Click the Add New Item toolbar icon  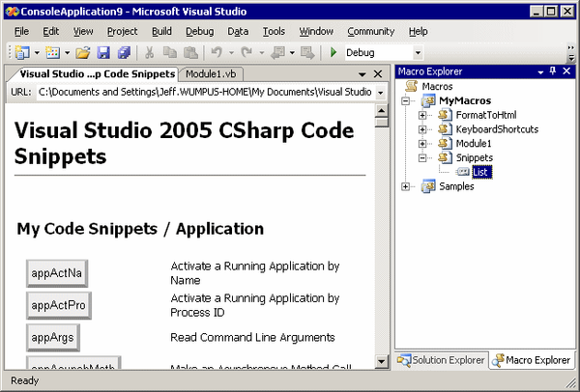pyautogui.click(x=52, y=53)
